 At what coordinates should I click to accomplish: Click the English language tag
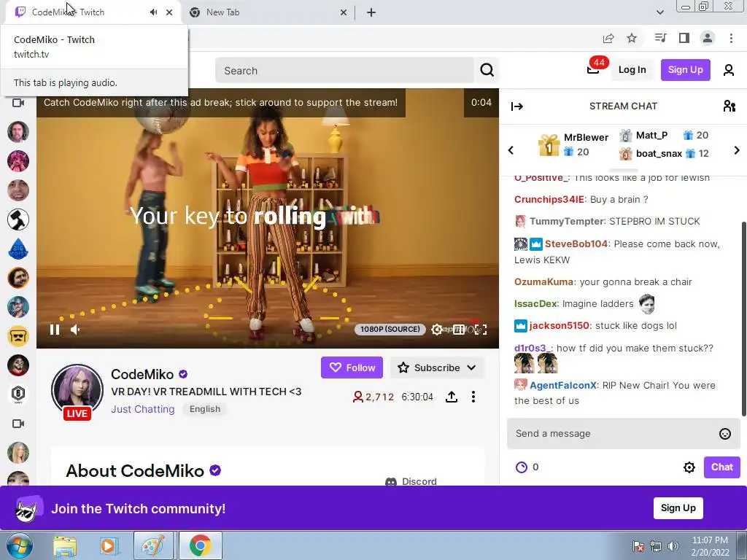[x=205, y=409]
